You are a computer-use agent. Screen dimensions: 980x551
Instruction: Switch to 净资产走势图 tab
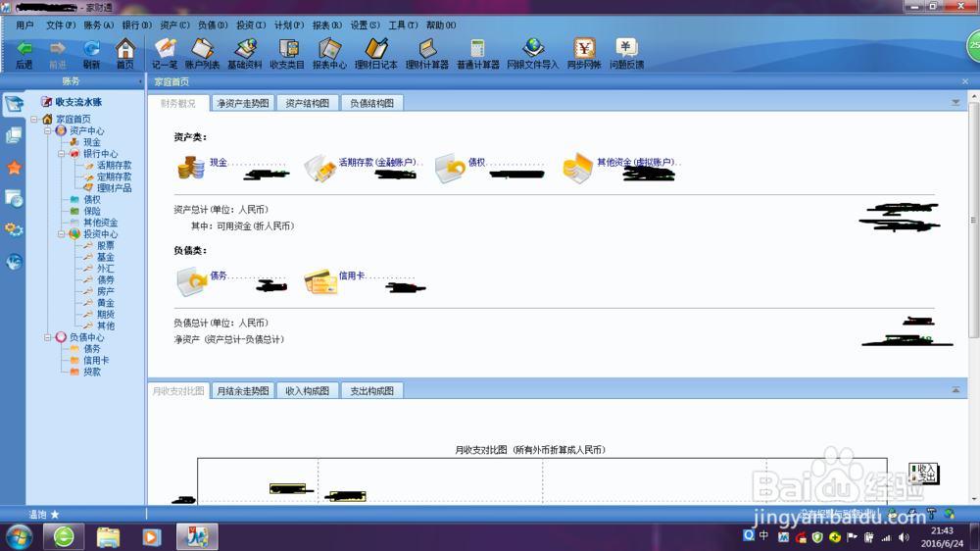click(x=242, y=103)
